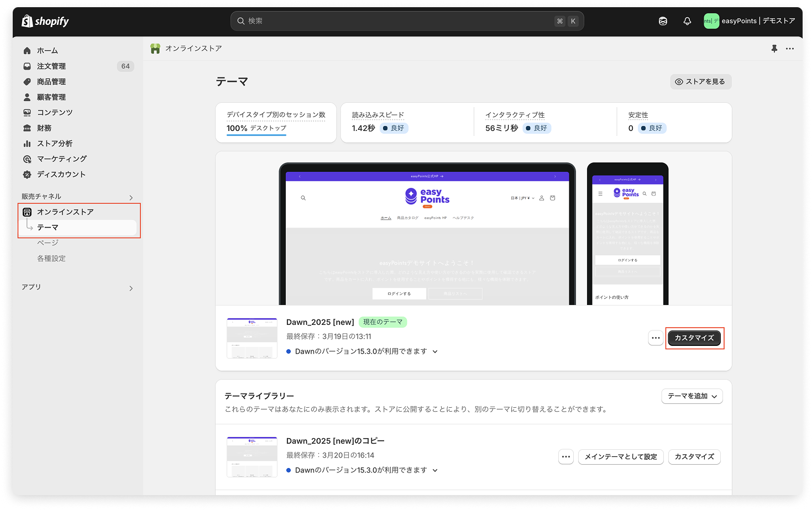Customize the Dawn_2025 [new]のコピー theme
Viewport: 812px width, 510px height.
[694, 457]
